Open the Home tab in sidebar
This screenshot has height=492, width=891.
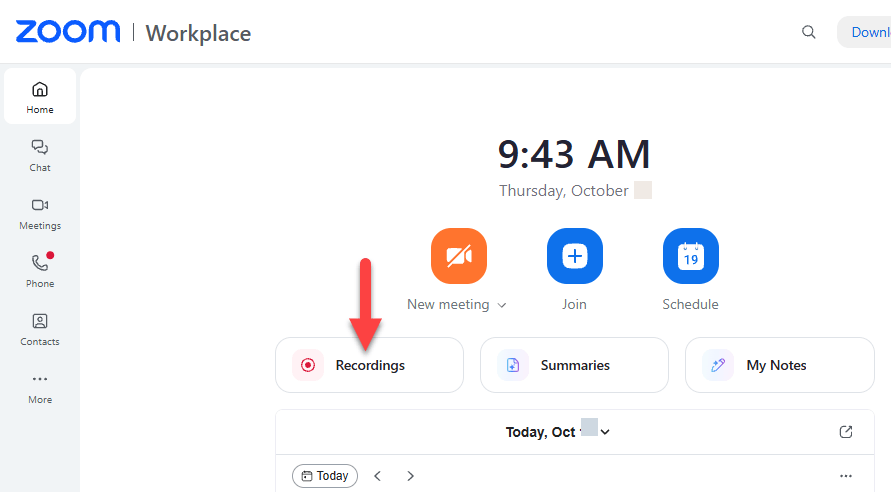point(40,97)
